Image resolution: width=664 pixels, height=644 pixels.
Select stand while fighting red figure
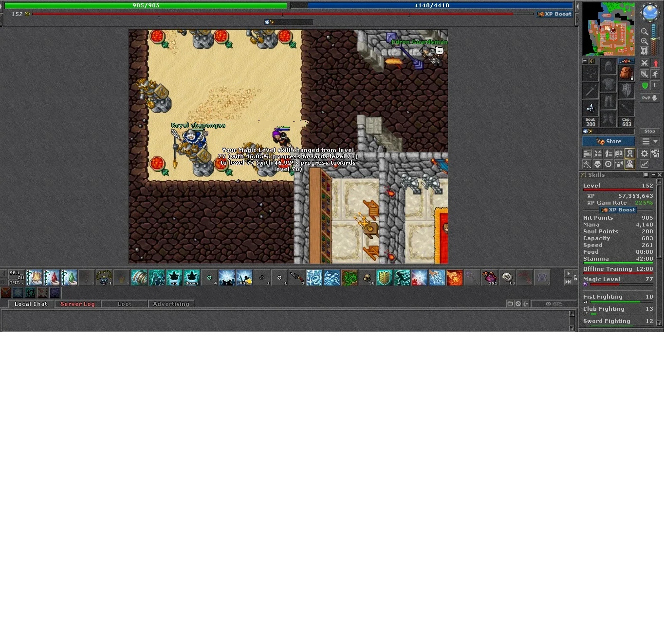point(655,63)
